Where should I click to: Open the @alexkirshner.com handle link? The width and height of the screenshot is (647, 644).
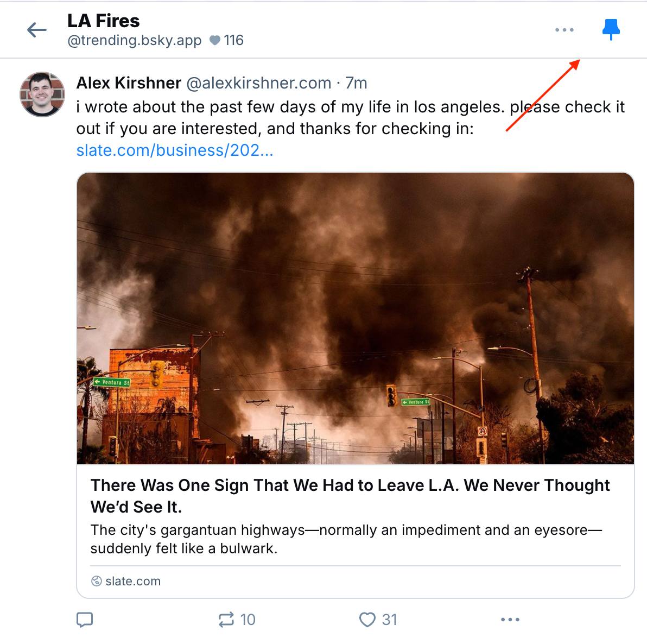pyautogui.click(x=258, y=83)
